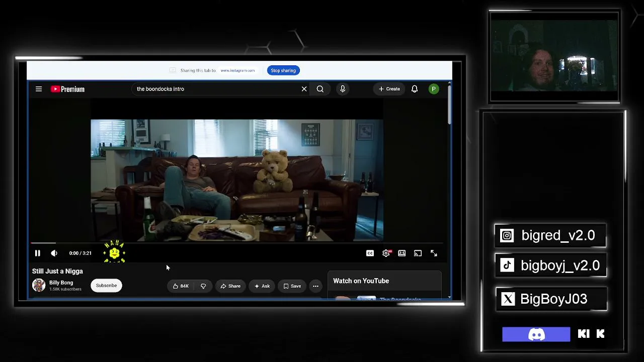Share the video
The height and width of the screenshot is (362, 644).
tap(230, 286)
